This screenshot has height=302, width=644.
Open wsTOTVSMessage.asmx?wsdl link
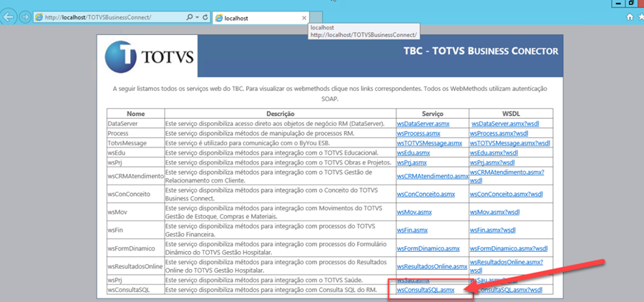pos(510,143)
